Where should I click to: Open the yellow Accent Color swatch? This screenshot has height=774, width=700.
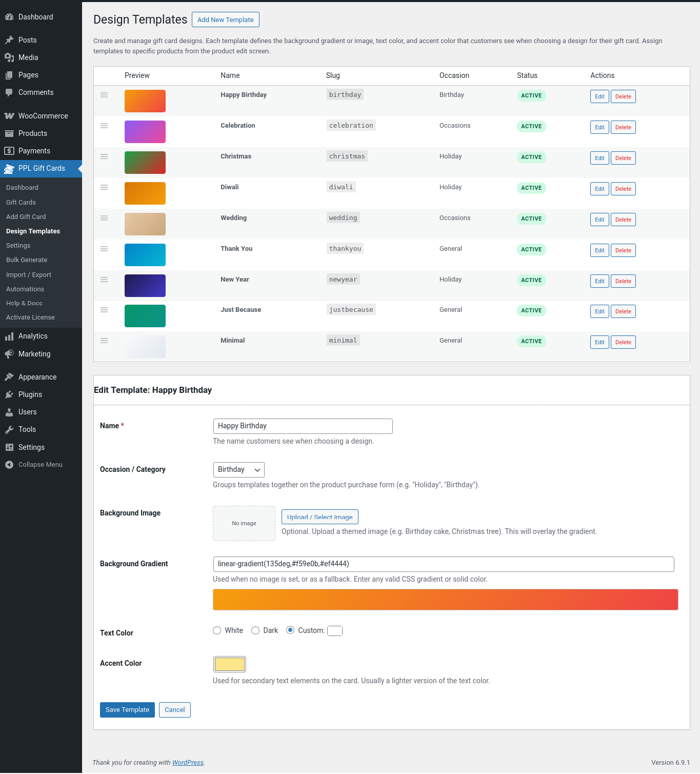point(229,664)
